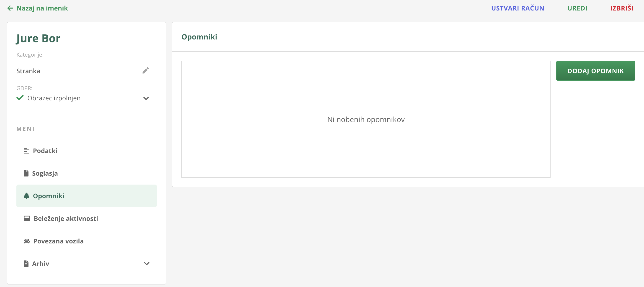The width and height of the screenshot is (644, 287).
Task: Click the Ni nobenih opomnikov text
Action: [366, 119]
